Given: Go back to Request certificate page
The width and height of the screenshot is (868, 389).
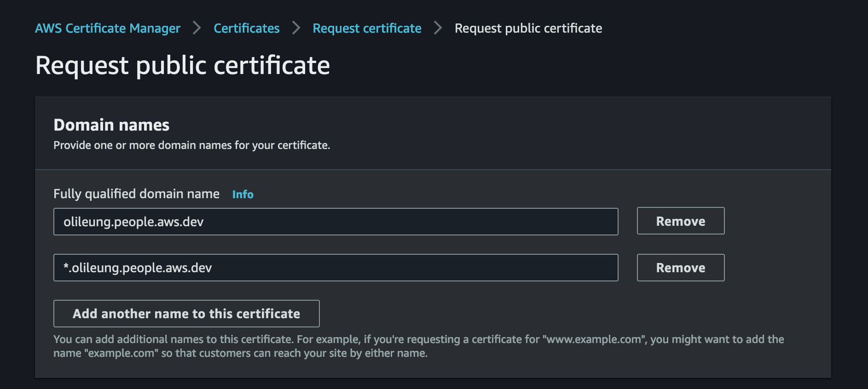Looking at the screenshot, I should [x=367, y=28].
